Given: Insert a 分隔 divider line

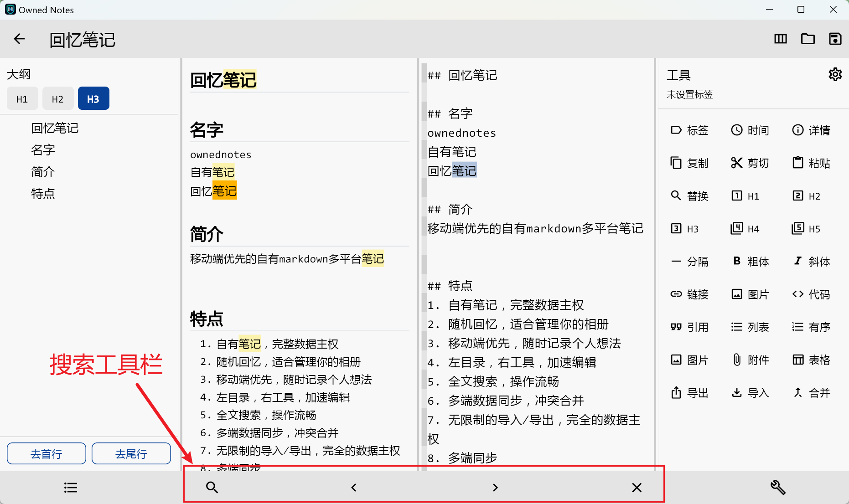Looking at the screenshot, I should click(x=689, y=262).
